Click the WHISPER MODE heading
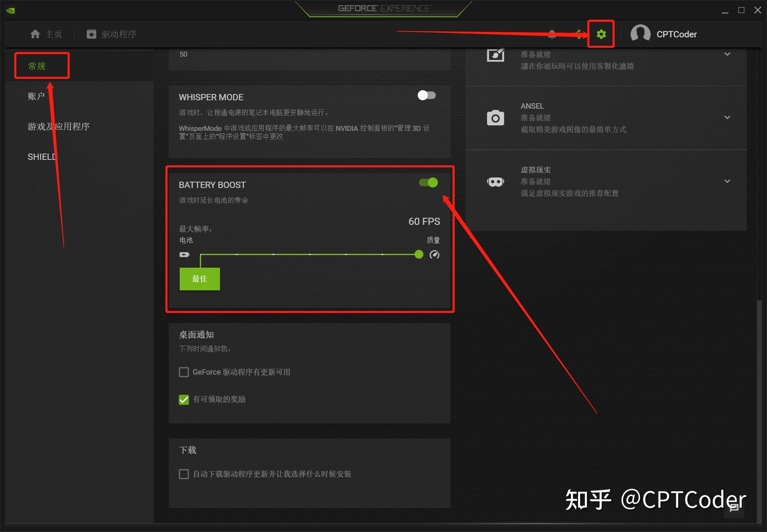Image resolution: width=767 pixels, height=532 pixels. tap(211, 97)
